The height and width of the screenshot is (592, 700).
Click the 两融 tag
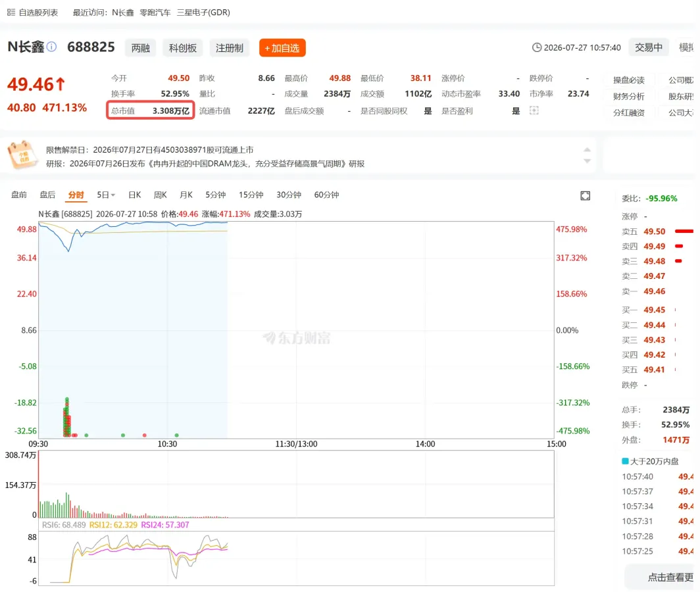point(140,48)
